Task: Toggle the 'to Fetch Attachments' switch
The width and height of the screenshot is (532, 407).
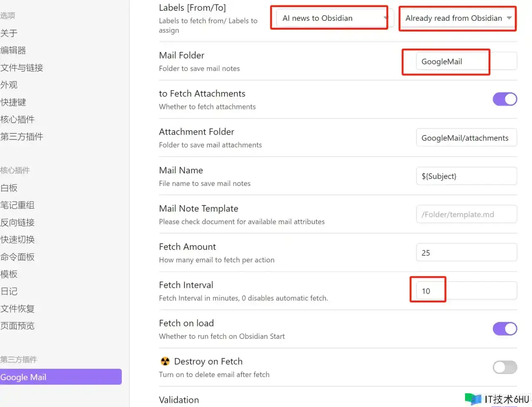Action: click(x=505, y=99)
